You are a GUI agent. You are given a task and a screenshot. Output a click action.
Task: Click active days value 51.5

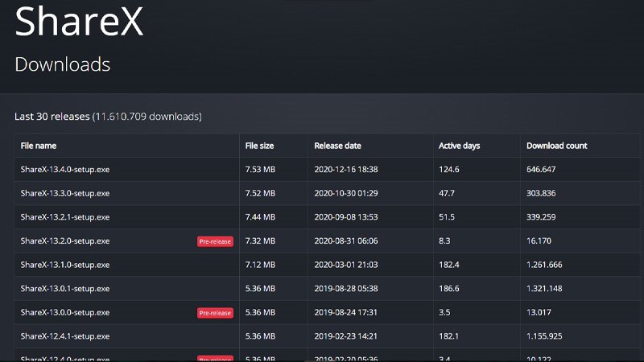[447, 217]
